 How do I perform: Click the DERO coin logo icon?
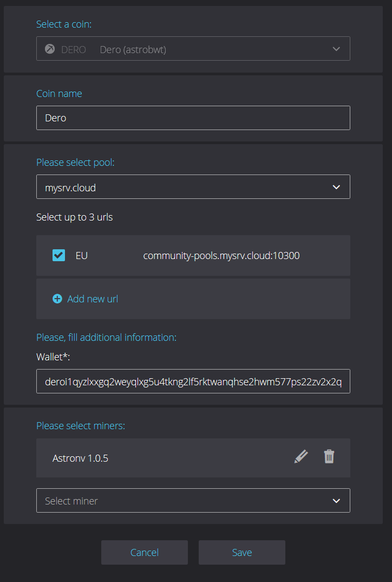50,49
